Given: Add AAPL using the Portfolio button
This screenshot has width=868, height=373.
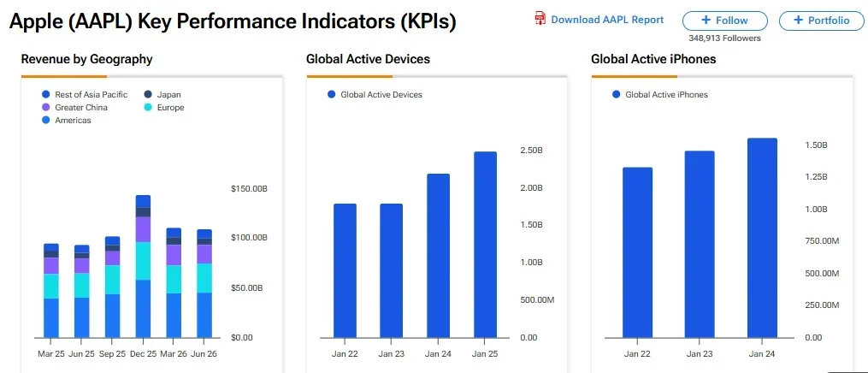Looking at the screenshot, I should [822, 21].
